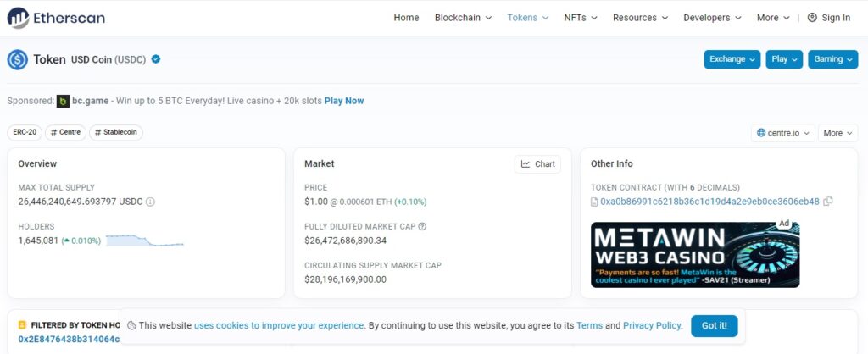Click the USDC token coin icon
The image size is (868, 354).
click(x=18, y=59)
